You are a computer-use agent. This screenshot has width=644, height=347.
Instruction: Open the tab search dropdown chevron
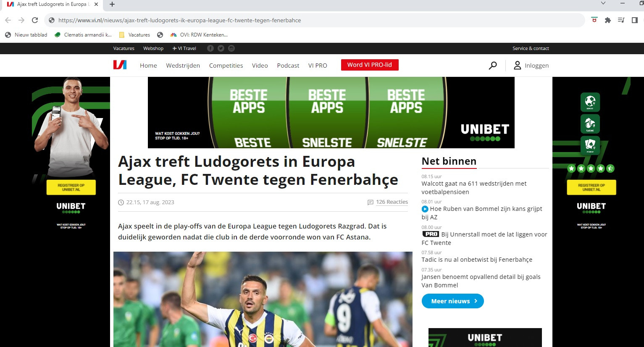pyautogui.click(x=603, y=3)
